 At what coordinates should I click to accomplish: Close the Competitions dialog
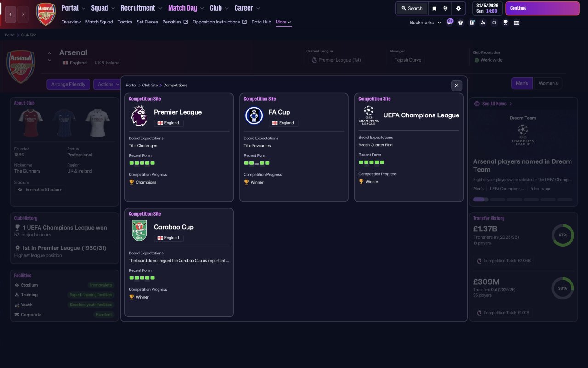click(x=457, y=85)
